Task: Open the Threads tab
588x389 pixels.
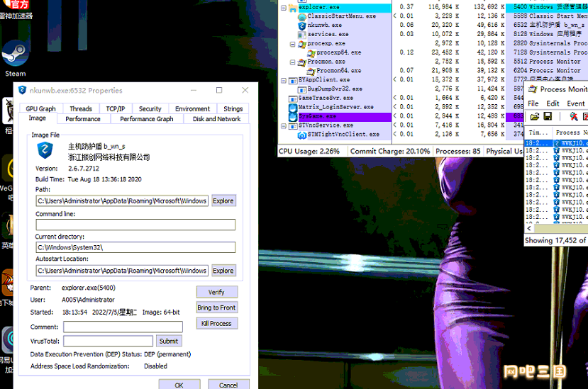Action: tap(81, 108)
